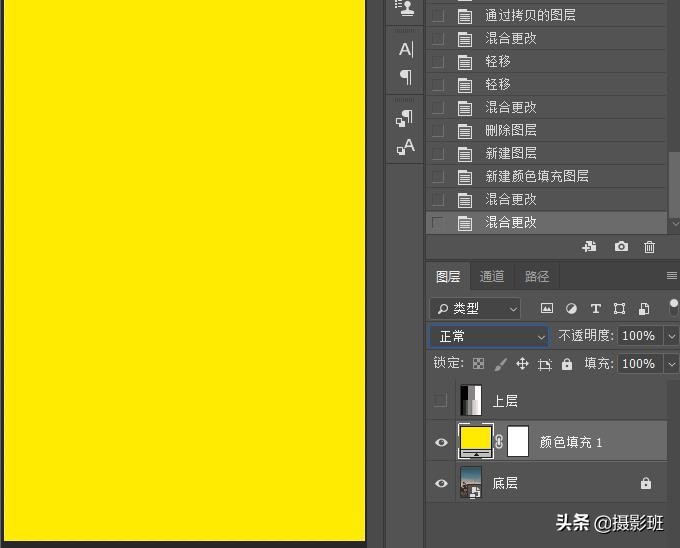
Task: Create new document from current history state
Action: [589, 247]
